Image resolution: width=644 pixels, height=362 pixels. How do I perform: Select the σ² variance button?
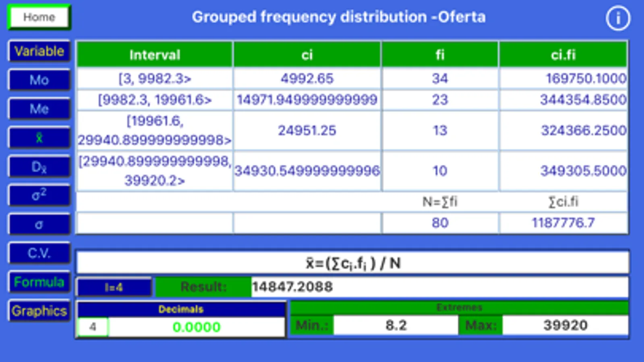tap(39, 195)
